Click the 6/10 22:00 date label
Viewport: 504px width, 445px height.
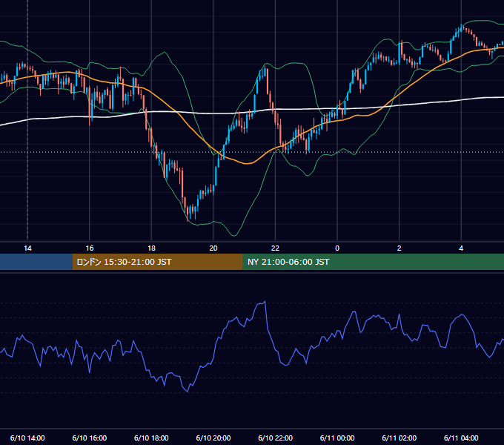point(275,438)
